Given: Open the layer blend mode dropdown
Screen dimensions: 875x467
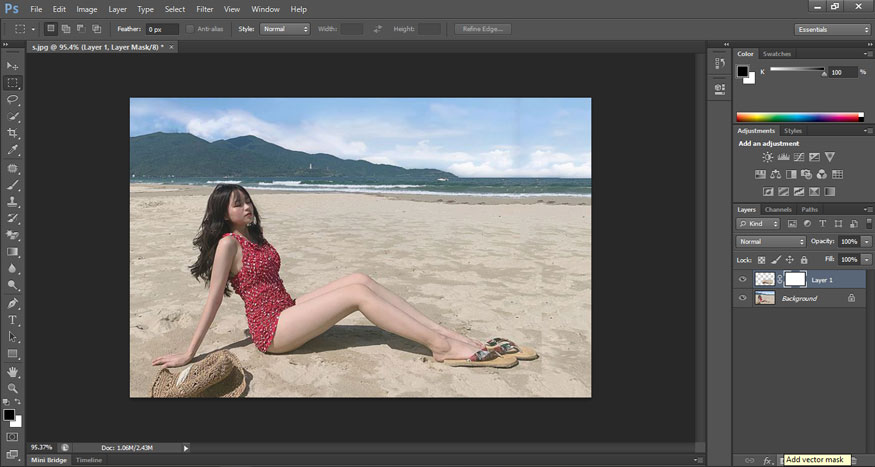Looking at the screenshot, I should (x=771, y=242).
